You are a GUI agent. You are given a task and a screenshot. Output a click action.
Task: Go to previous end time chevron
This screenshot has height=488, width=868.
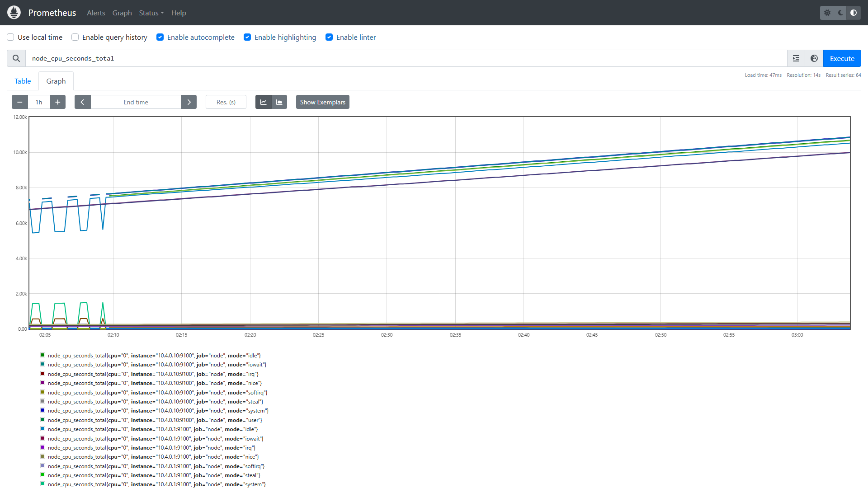[x=83, y=102]
